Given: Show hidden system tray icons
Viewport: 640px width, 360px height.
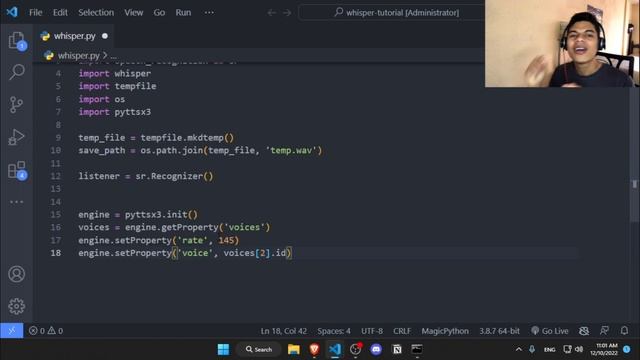Looking at the screenshot, I should coord(518,349).
